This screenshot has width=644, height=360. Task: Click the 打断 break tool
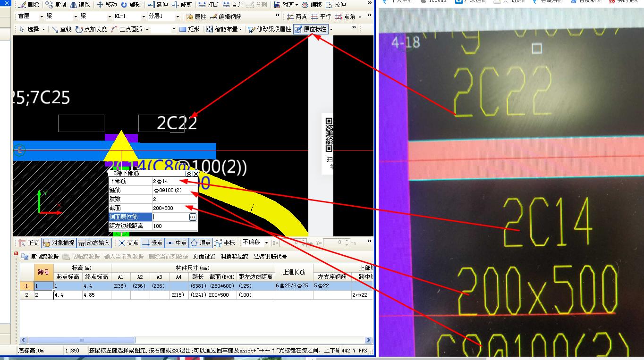[208, 5]
